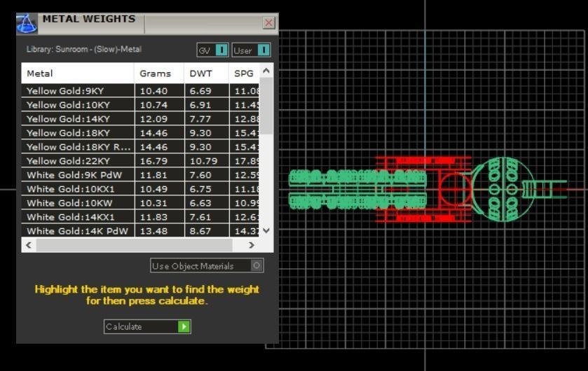This screenshot has height=371, width=588.
Task: Click the horizontal scrollbar thumb in metal table
Action: point(135,245)
